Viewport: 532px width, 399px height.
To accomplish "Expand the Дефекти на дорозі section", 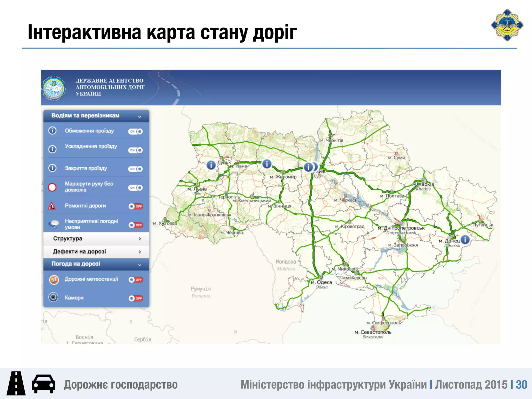I will point(96,251).
